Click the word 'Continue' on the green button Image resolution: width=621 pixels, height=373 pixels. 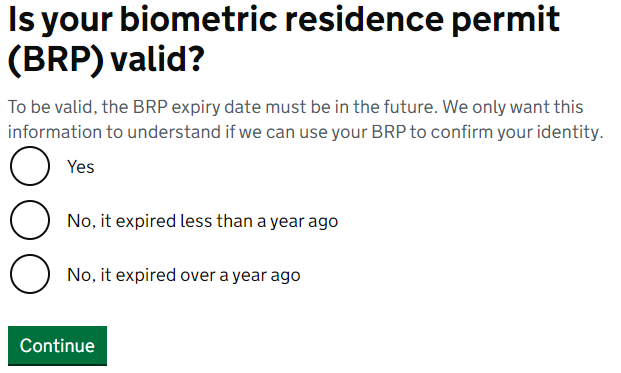pos(57,346)
